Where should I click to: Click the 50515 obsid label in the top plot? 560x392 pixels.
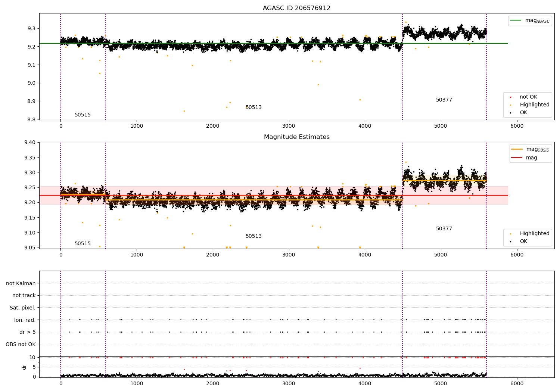click(x=83, y=115)
